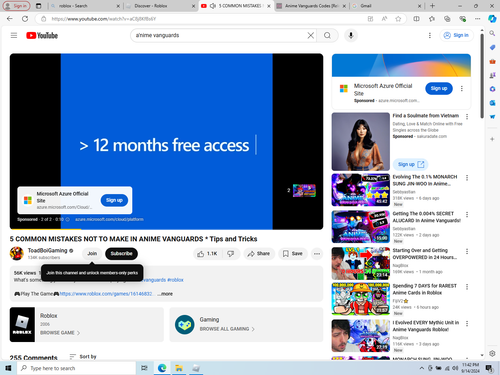Viewport: 500px width, 375px height.
Task: Open Spending 7 DAYS for RAREST video
Action: [x=361, y=299]
